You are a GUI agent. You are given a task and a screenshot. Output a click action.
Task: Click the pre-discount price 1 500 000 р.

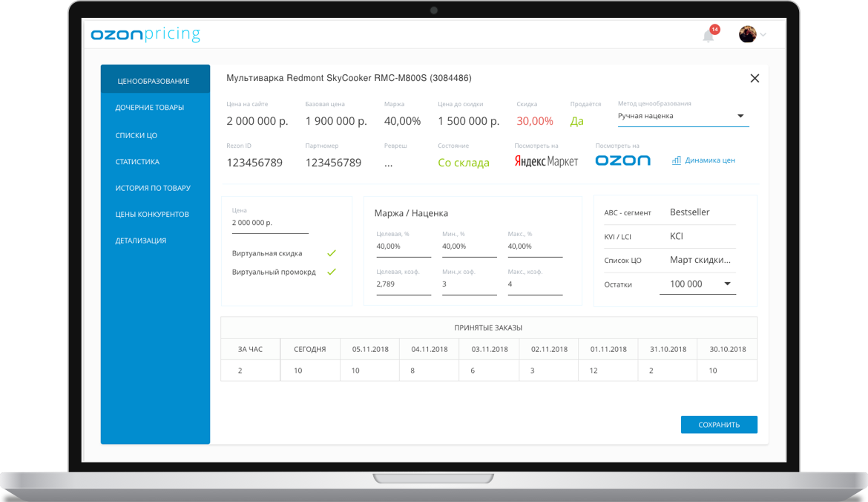click(468, 121)
